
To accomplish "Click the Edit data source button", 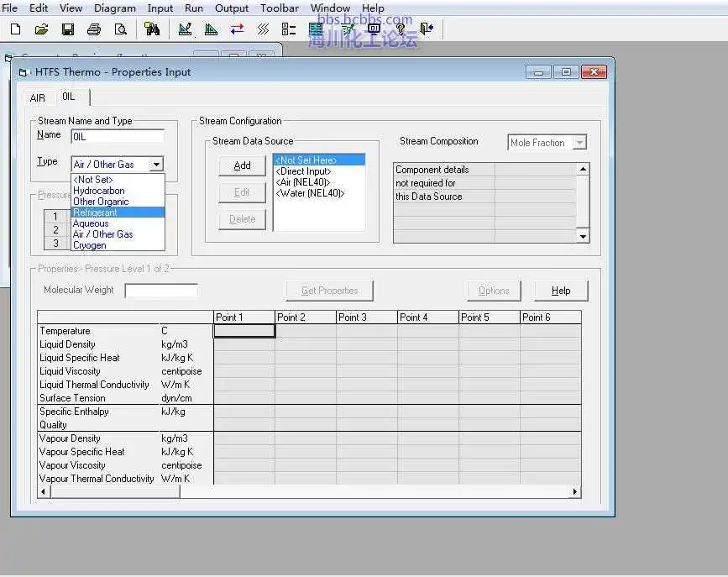I will tap(243, 192).
